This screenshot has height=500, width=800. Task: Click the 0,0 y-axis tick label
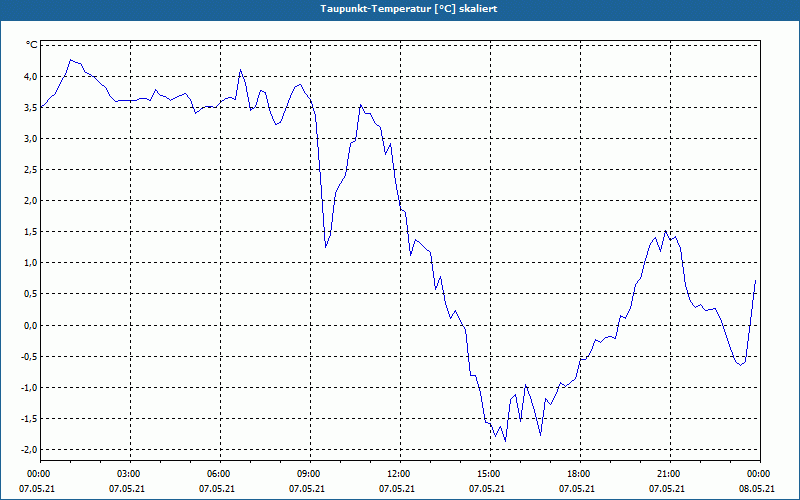[x=30, y=326]
